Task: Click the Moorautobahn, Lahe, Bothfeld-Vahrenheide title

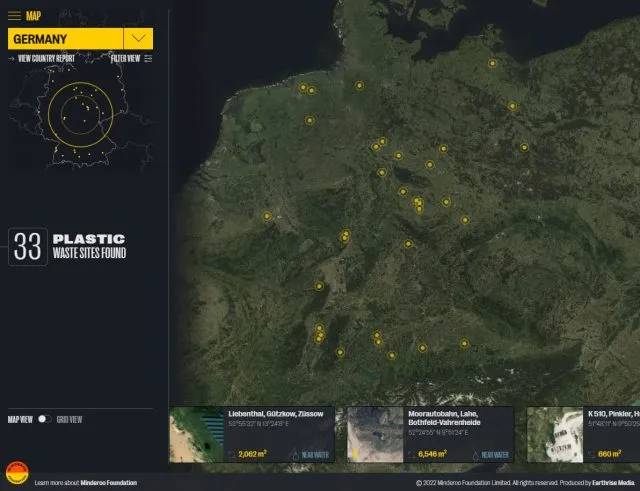Action: pos(444,418)
